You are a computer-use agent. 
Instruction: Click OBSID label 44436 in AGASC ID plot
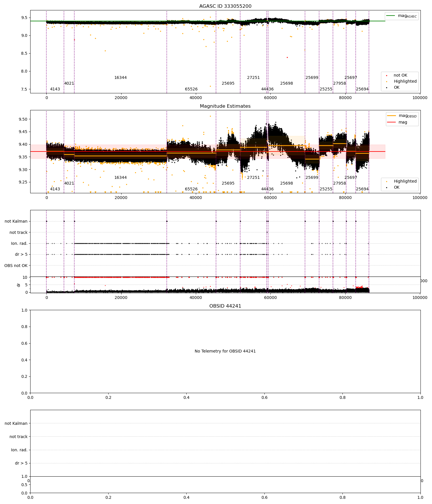[x=267, y=89]
